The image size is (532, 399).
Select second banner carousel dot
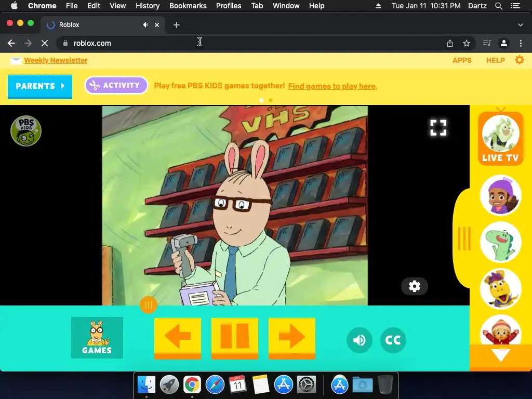pos(270,100)
